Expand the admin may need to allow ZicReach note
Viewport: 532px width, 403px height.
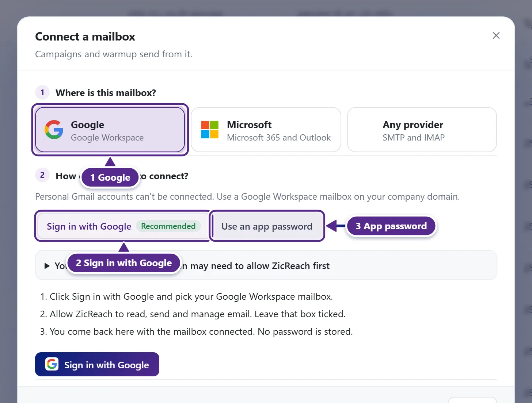click(x=266, y=265)
